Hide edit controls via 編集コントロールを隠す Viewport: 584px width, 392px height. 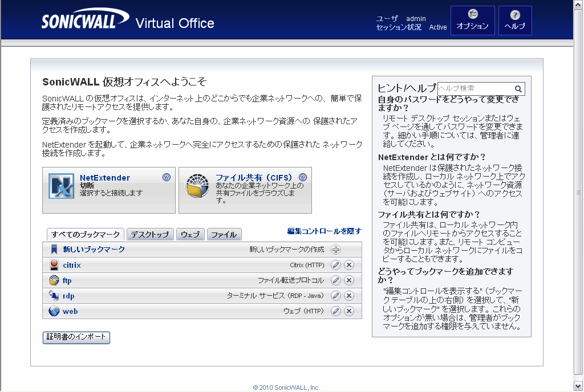(x=324, y=231)
